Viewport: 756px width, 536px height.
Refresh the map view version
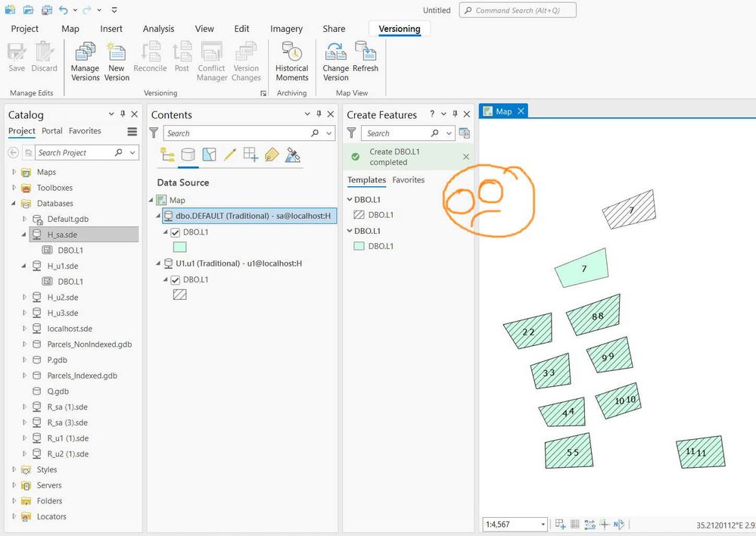(366, 58)
